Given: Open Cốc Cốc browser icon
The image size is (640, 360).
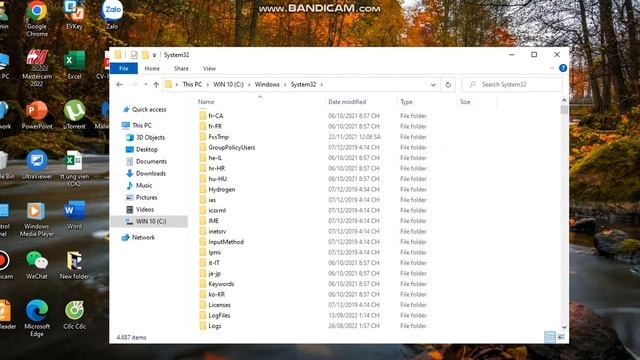Looking at the screenshot, I should tap(74, 315).
